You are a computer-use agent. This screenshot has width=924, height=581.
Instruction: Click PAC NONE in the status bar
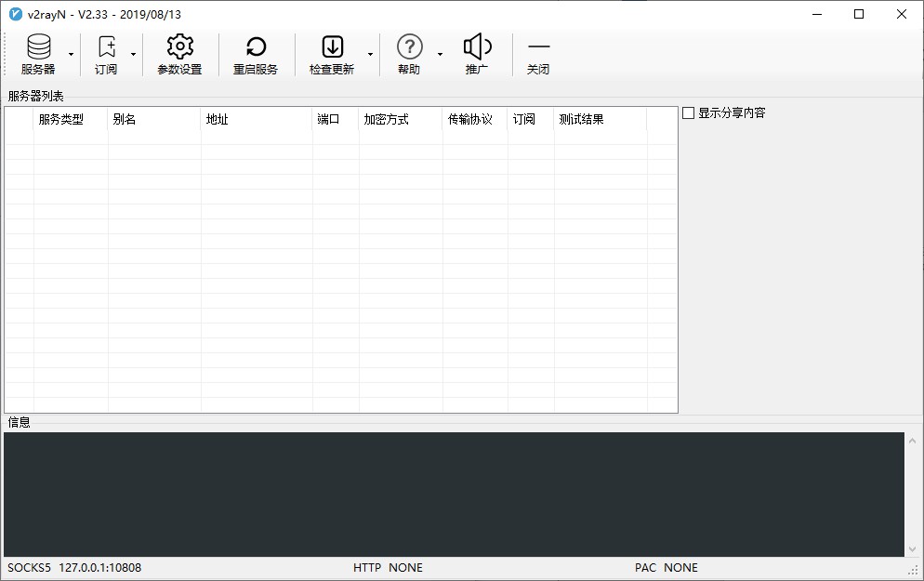[x=666, y=567]
